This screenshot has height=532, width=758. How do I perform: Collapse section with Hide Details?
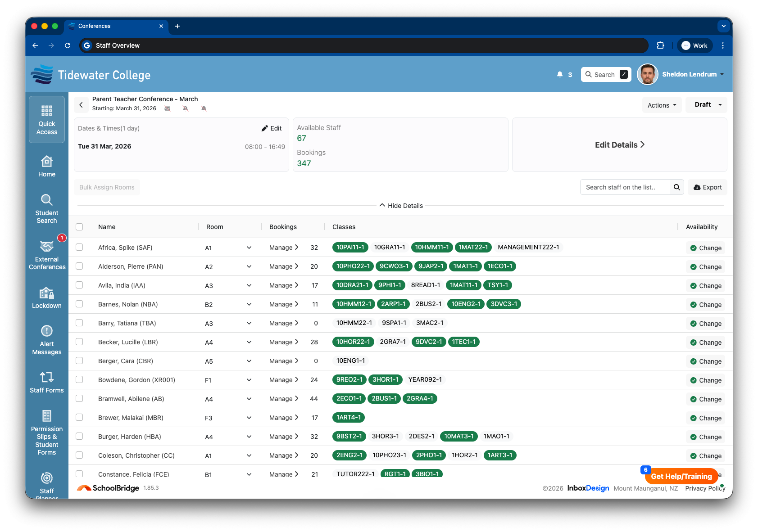401,206
